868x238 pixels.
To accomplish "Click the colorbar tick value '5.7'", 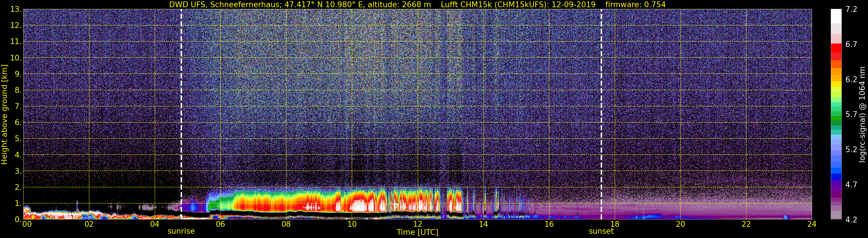I will [x=851, y=114].
